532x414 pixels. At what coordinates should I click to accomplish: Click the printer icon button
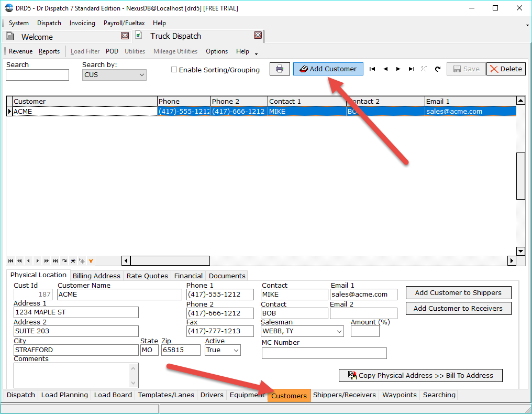tap(280, 69)
